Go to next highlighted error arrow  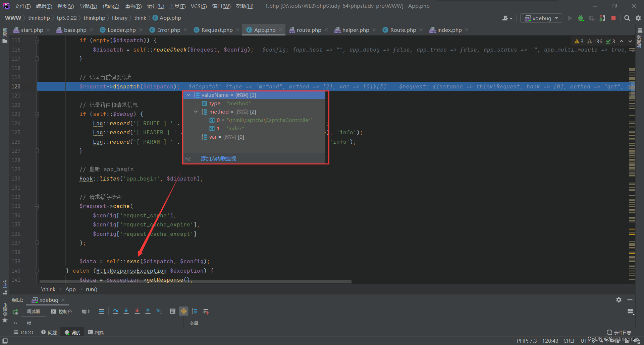coord(630,41)
